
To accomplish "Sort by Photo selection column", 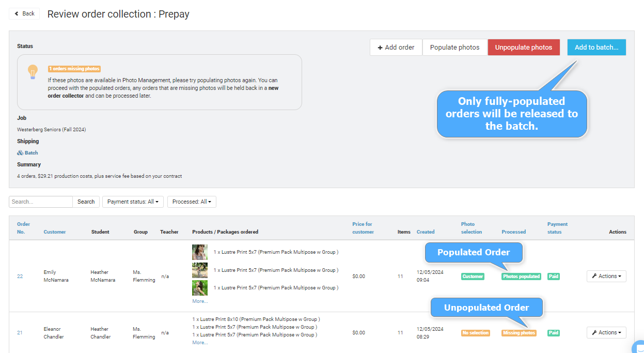I will [x=471, y=228].
